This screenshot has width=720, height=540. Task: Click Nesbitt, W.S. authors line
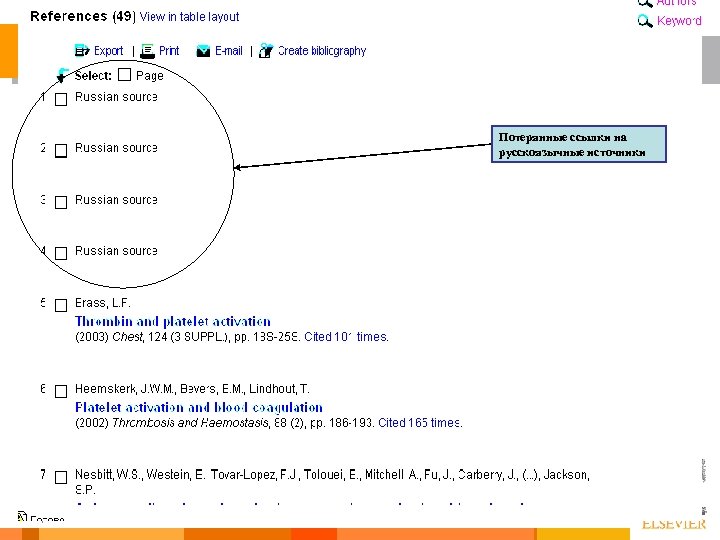pyautogui.click(x=332, y=482)
